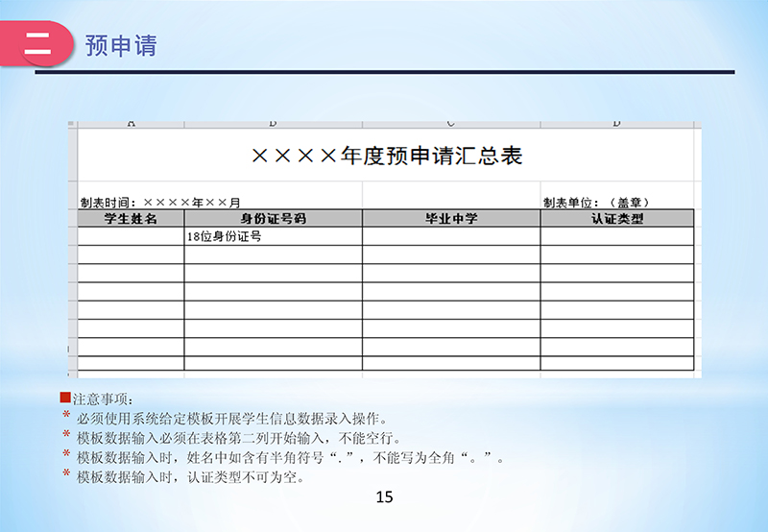Click the red section badge 二

pos(36,43)
